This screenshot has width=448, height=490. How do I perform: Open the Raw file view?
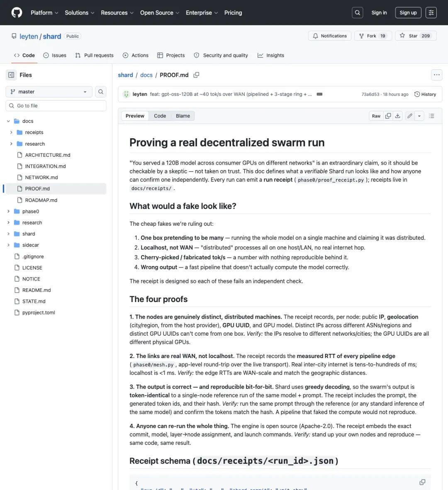(376, 116)
